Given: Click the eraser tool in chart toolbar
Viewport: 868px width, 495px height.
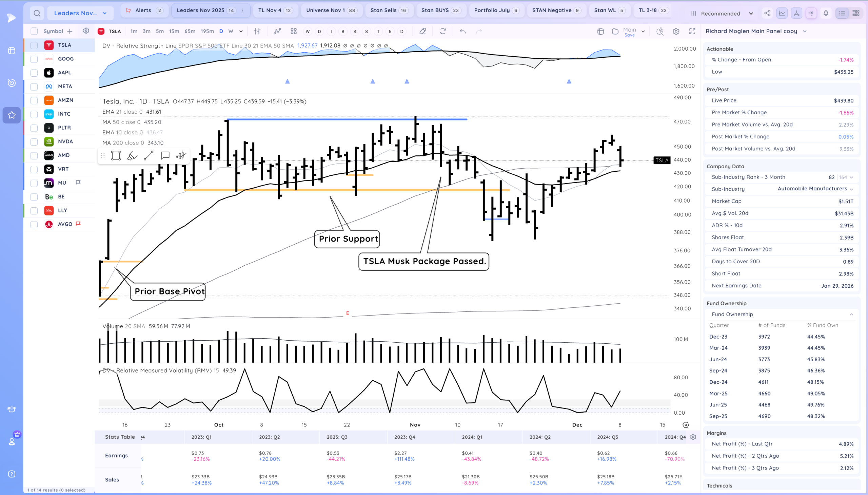Looking at the screenshot, I should click(422, 31).
